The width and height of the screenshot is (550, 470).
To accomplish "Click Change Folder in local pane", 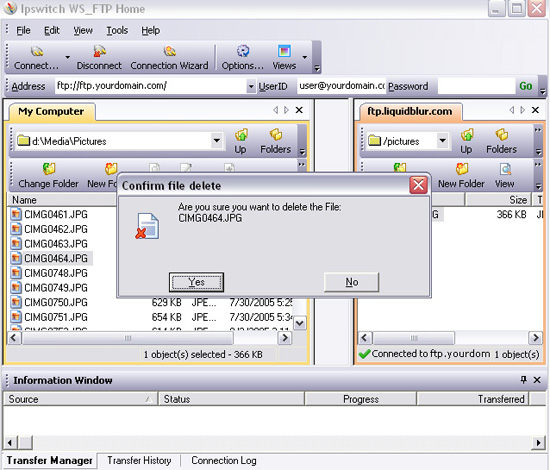I will pyautogui.click(x=48, y=175).
